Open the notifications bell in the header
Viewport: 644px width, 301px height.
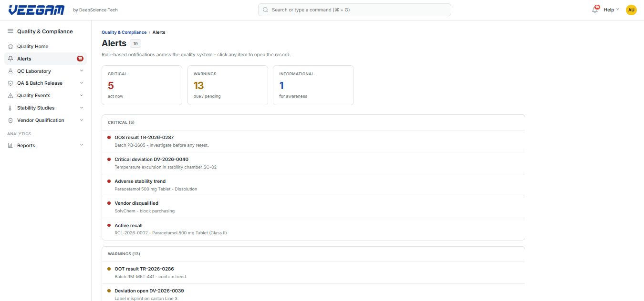coord(595,10)
